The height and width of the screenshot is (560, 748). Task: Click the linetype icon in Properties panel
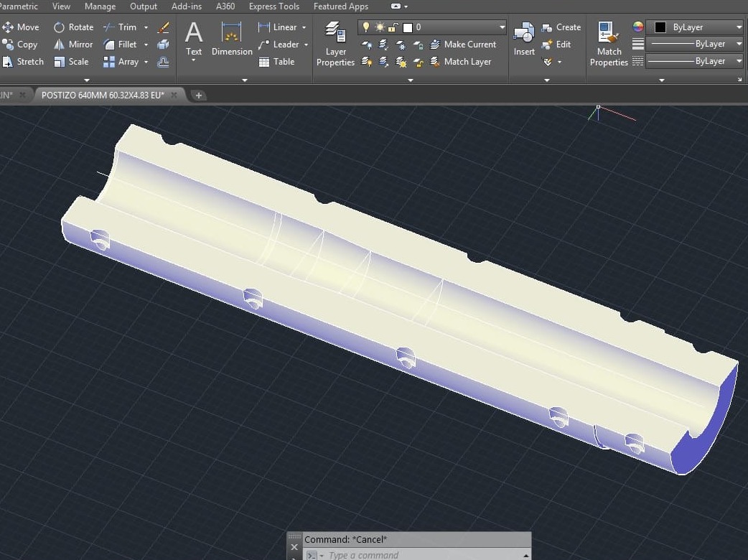coord(637,61)
